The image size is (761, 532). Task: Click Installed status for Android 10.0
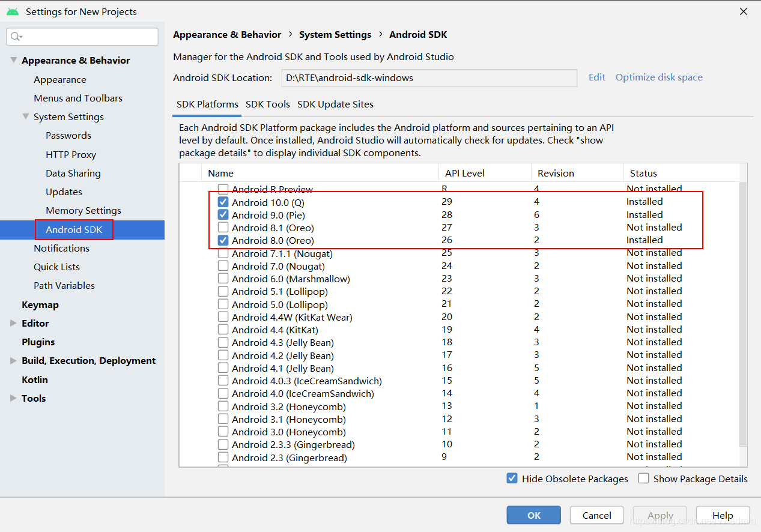point(644,202)
